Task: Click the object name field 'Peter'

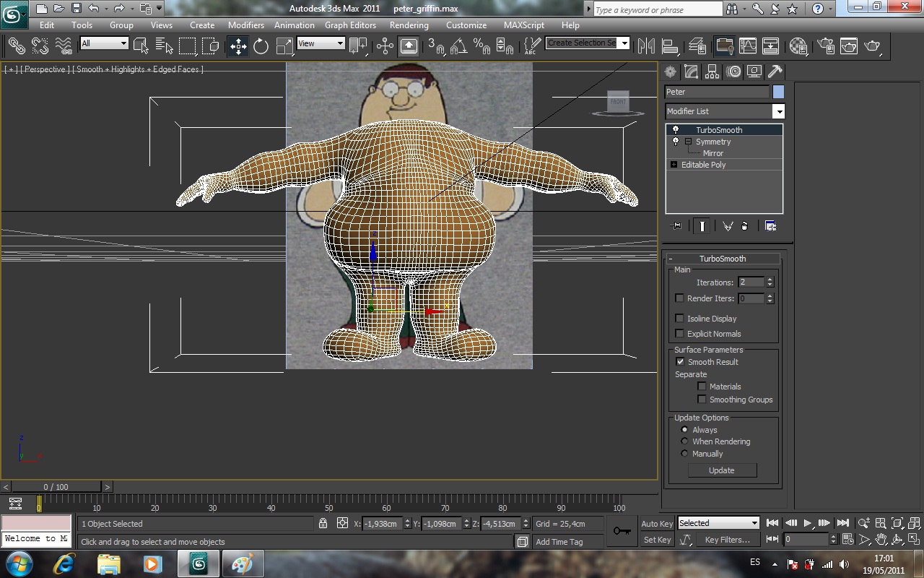Action: tap(718, 92)
